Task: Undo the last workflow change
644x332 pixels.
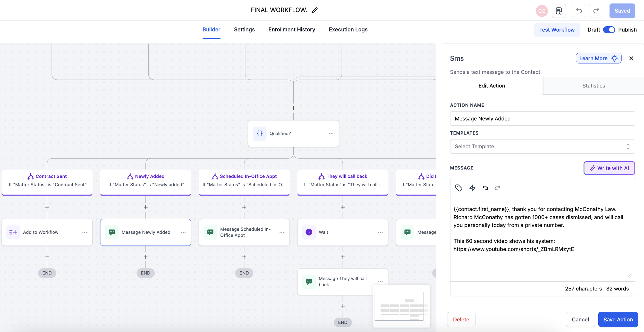Action: 579,11
